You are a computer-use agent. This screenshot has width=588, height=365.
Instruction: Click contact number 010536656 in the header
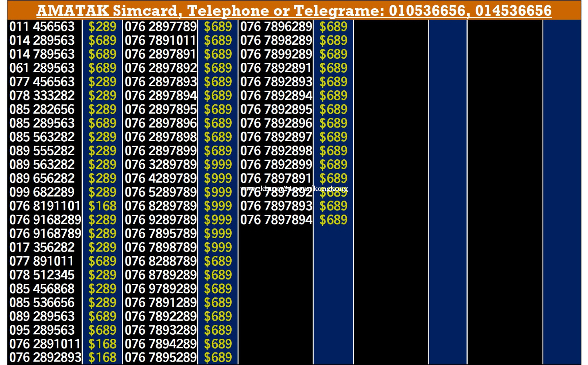(x=427, y=11)
